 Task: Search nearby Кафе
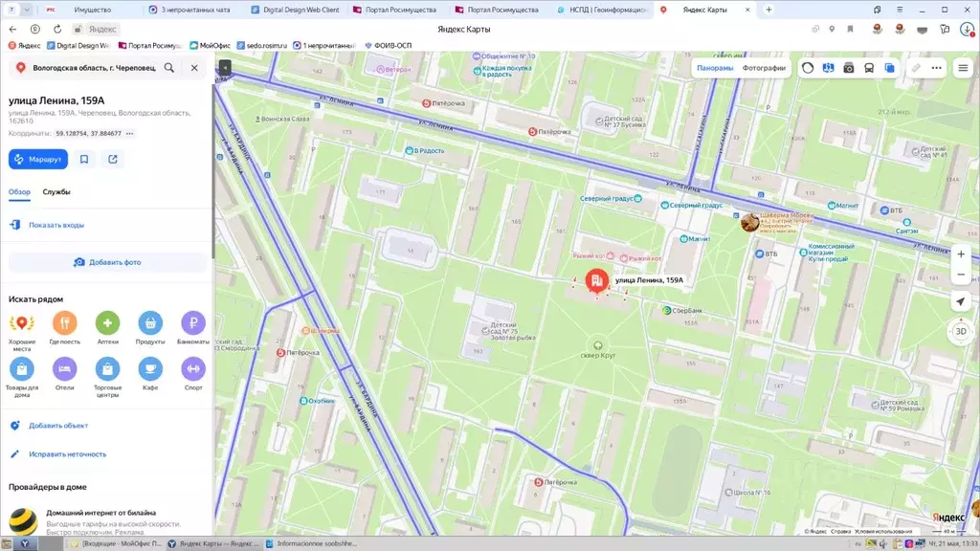150,374
